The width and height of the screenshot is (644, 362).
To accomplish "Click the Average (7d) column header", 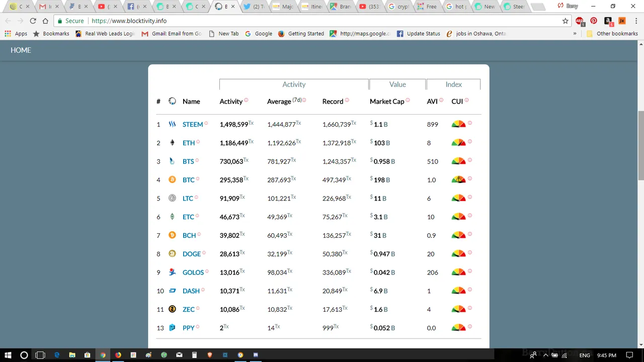I will [x=284, y=101].
